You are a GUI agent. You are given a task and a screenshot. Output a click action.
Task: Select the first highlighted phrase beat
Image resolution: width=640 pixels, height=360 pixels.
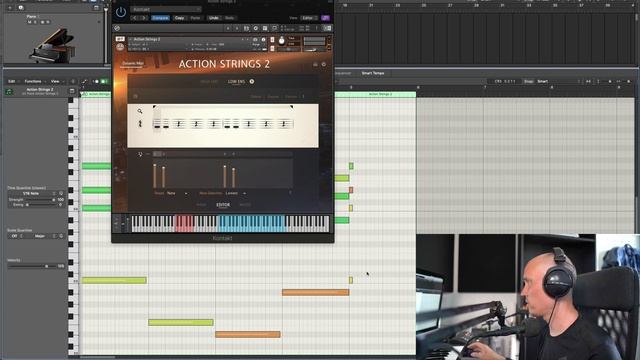pos(157,123)
